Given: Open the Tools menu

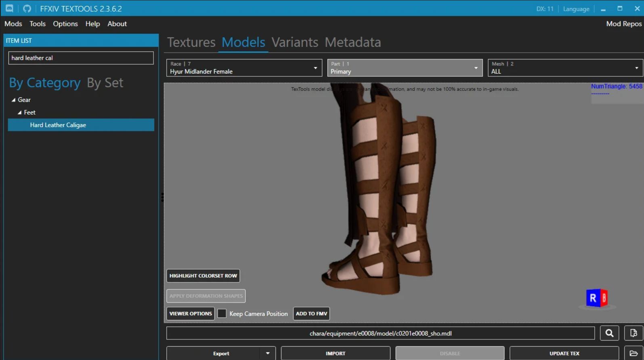Looking at the screenshot, I should [x=38, y=24].
